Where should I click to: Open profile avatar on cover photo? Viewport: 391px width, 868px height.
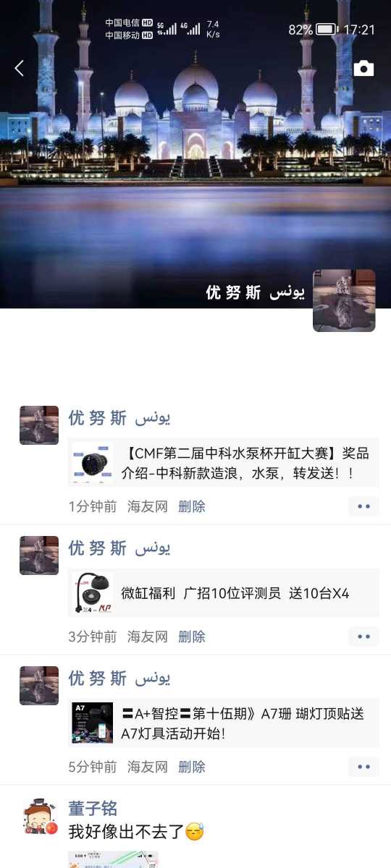coord(344,301)
